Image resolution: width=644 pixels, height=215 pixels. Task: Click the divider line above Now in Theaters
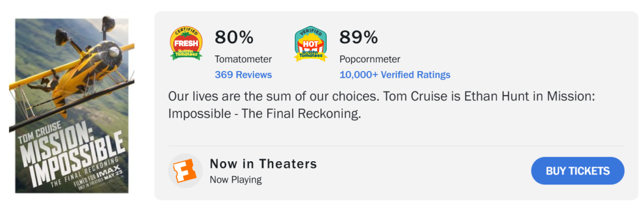396,146
